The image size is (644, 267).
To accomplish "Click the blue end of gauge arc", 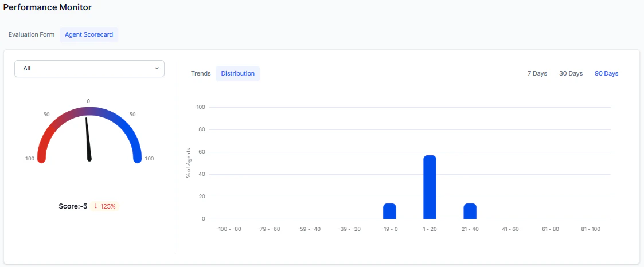I will [x=138, y=159].
